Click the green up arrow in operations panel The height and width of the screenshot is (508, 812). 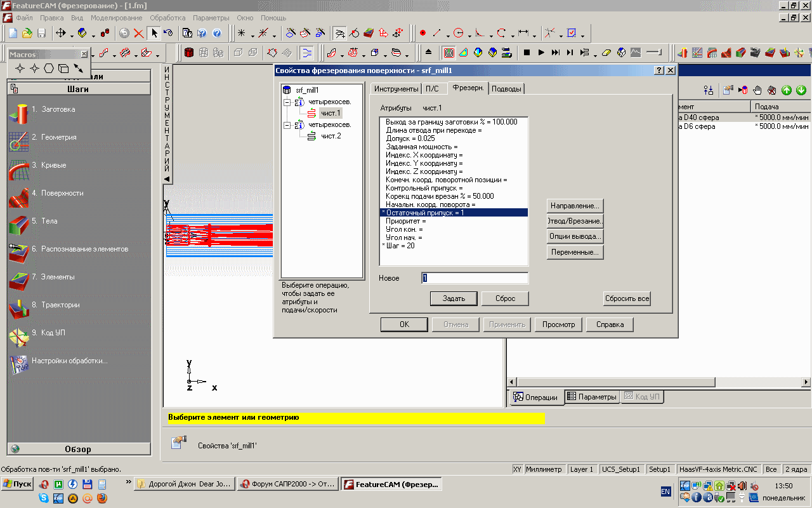(x=787, y=90)
